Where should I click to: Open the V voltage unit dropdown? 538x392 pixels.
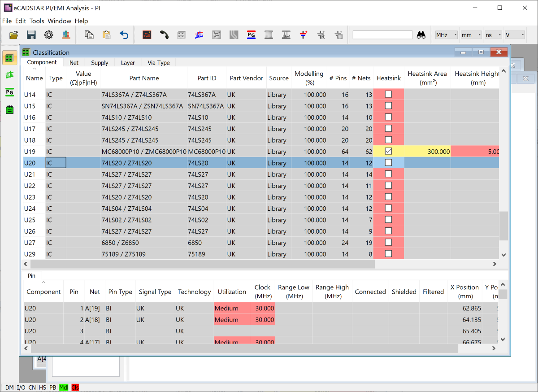[514, 35]
